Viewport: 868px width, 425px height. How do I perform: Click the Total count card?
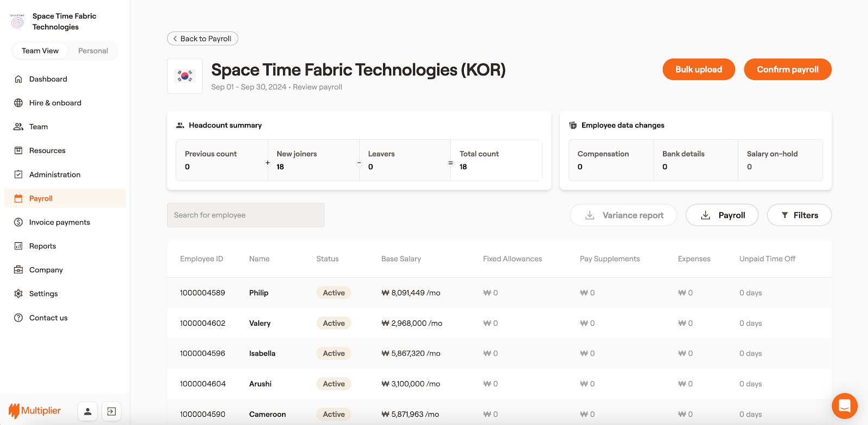pyautogui.click(x=496, y=160)
